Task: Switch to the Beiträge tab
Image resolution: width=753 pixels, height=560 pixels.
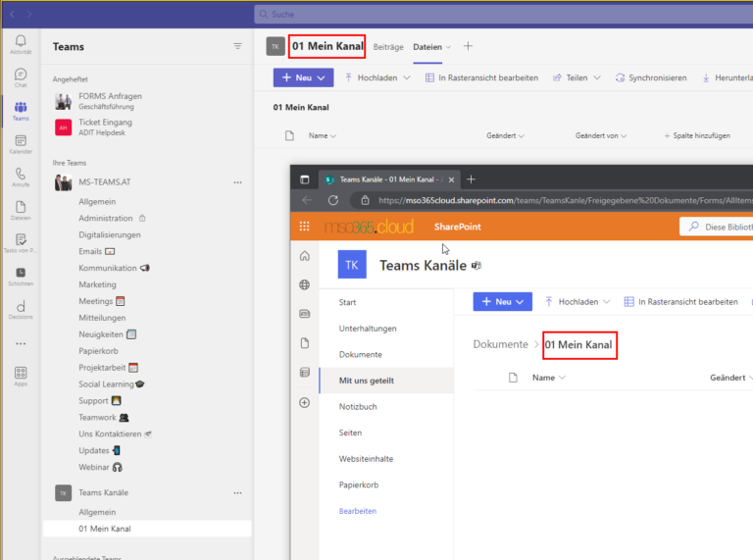Action: click(388, 46)
